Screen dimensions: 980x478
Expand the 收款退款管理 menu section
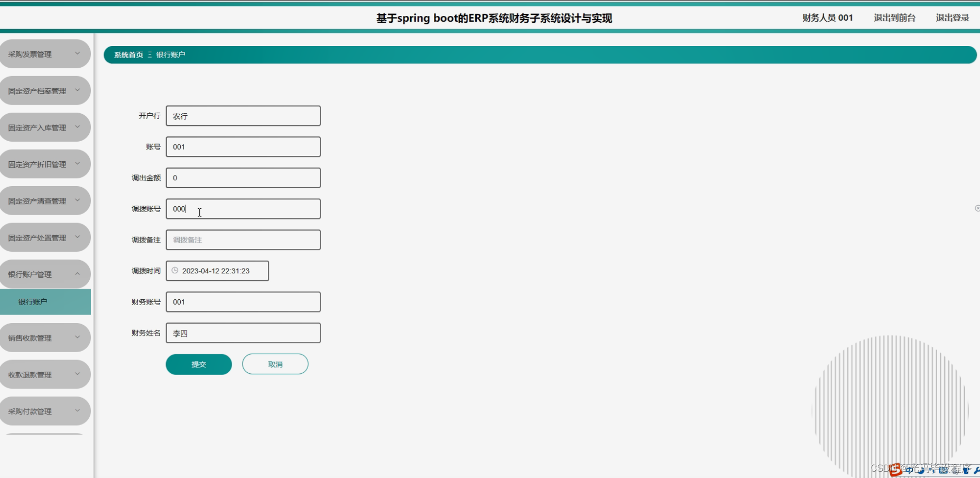(x=45, y=374)
